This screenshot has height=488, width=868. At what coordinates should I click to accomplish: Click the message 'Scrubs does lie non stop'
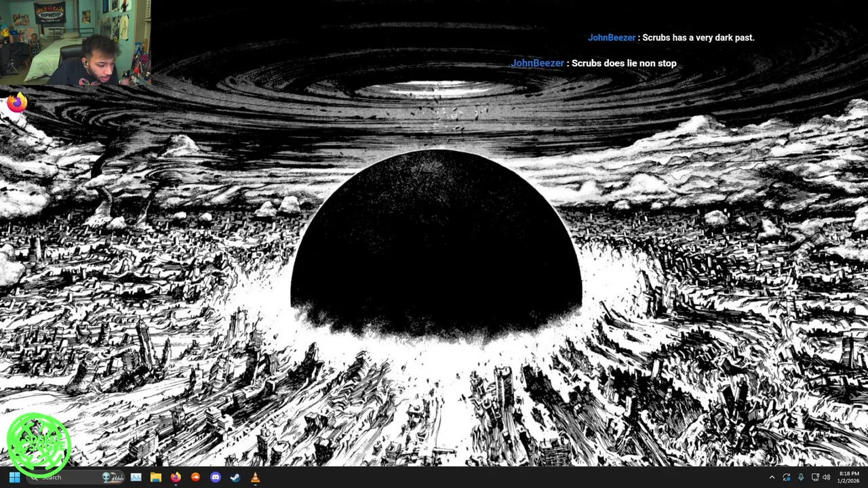[x=624, y=63]
